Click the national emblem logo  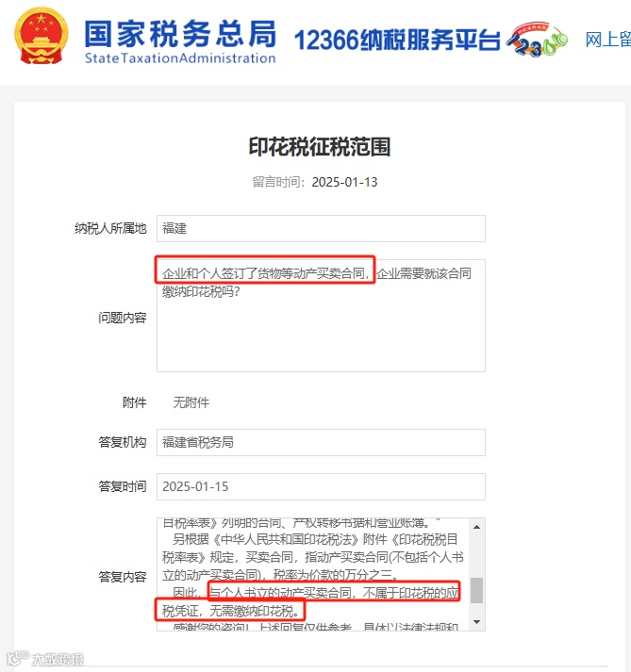pyautogui.click(x=41, y=37)
